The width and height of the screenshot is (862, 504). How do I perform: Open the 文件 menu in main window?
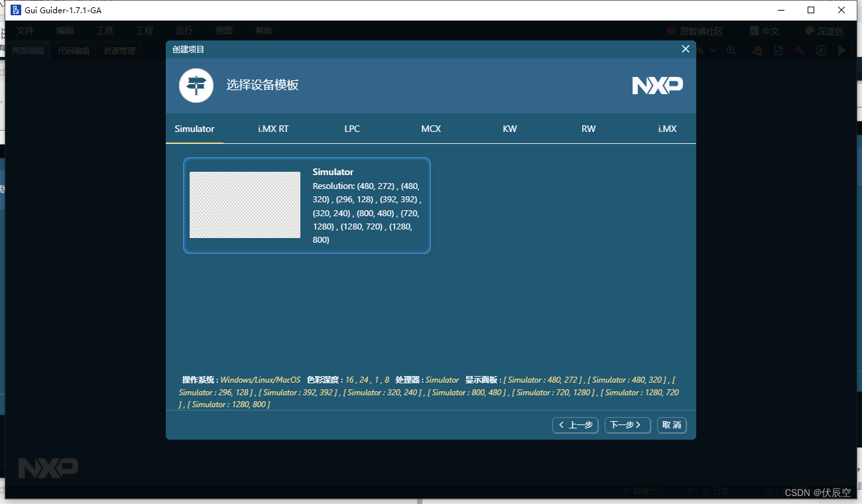coord(25,31)
